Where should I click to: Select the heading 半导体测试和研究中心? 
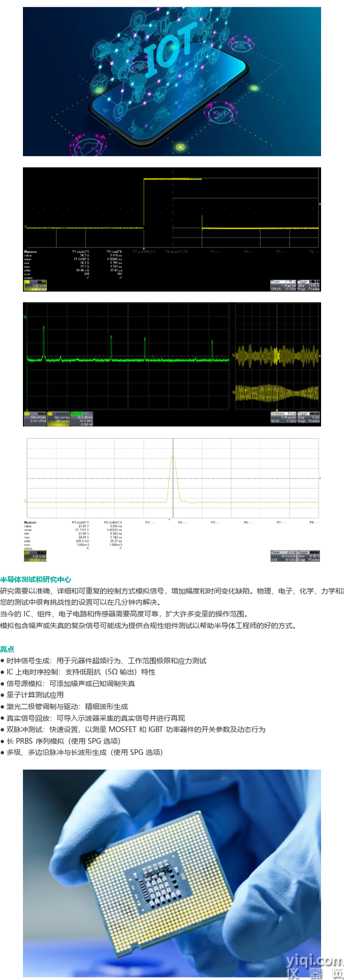coord(36,579)
